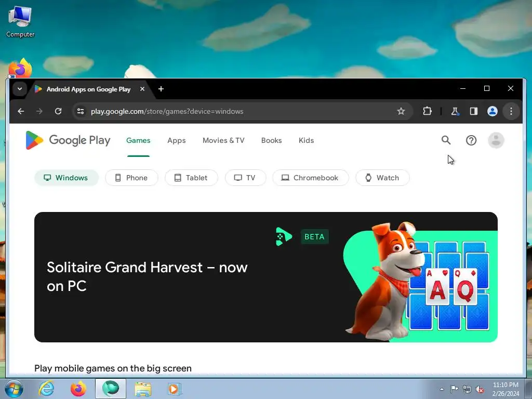Bookmark this page with the star

401,111
